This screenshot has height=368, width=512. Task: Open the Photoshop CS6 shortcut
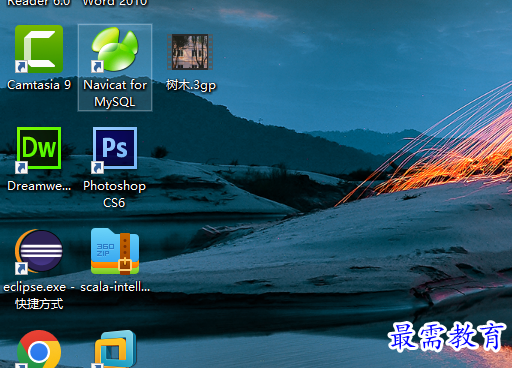114,150
